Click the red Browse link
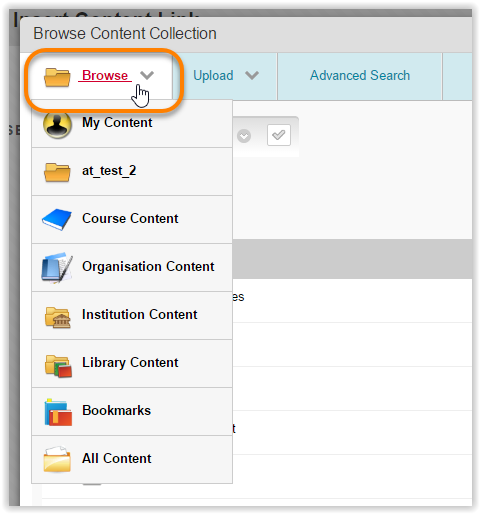The height and width of the screenshot is (514, 480). point(105,75)
